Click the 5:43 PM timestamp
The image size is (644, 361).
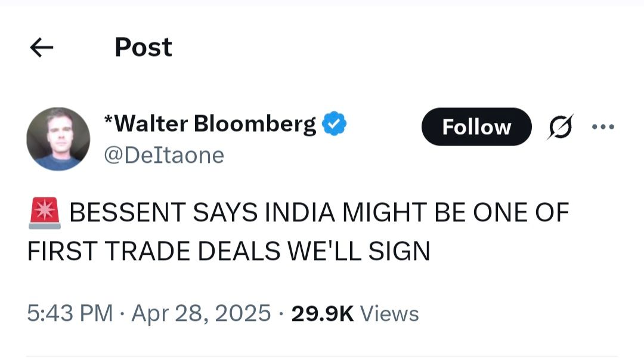pos(70,313)
